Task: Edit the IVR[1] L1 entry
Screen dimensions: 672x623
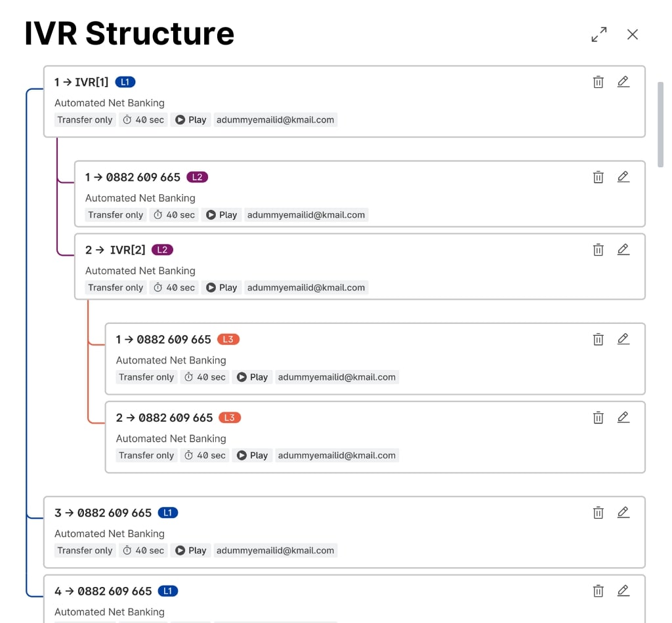Action: pos(623,82)
